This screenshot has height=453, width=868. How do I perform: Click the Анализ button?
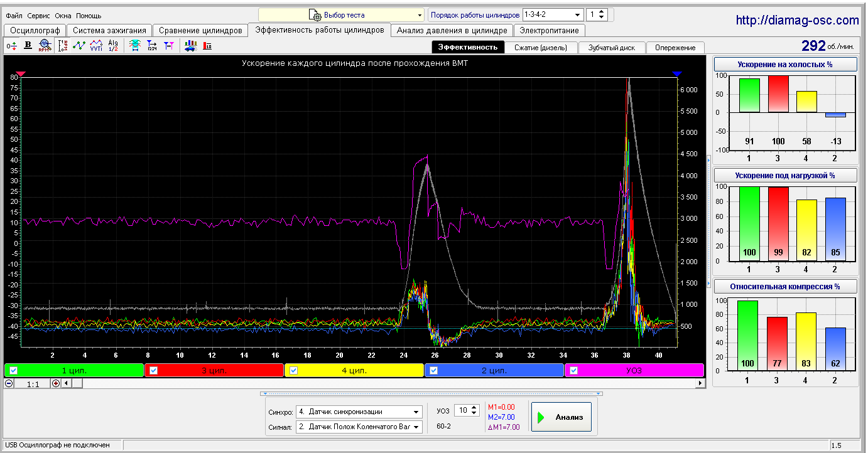[x=561, y=417]
